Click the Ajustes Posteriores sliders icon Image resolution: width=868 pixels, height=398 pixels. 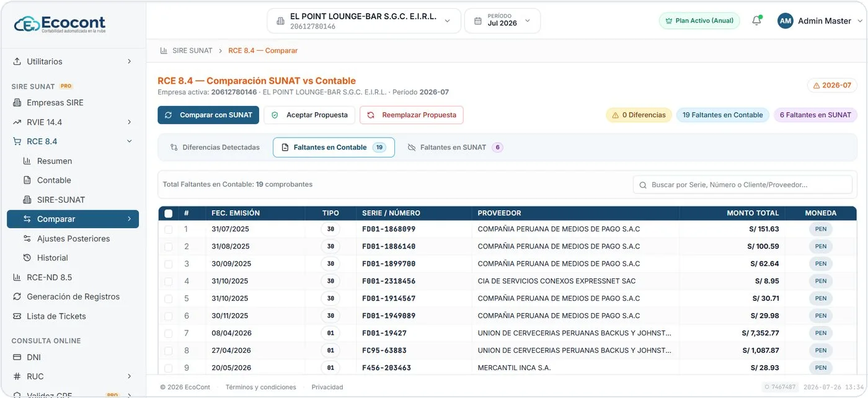27,238
